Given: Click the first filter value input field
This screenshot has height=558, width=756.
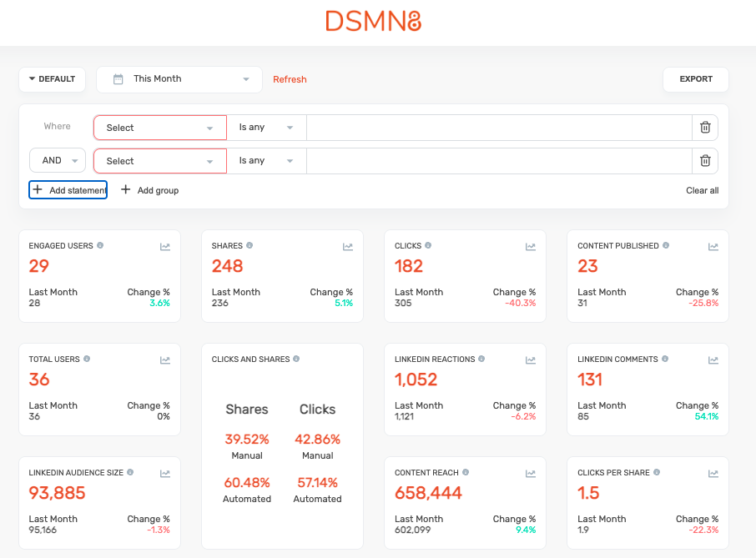Looking at the screenshot, I should coord(499,128).
